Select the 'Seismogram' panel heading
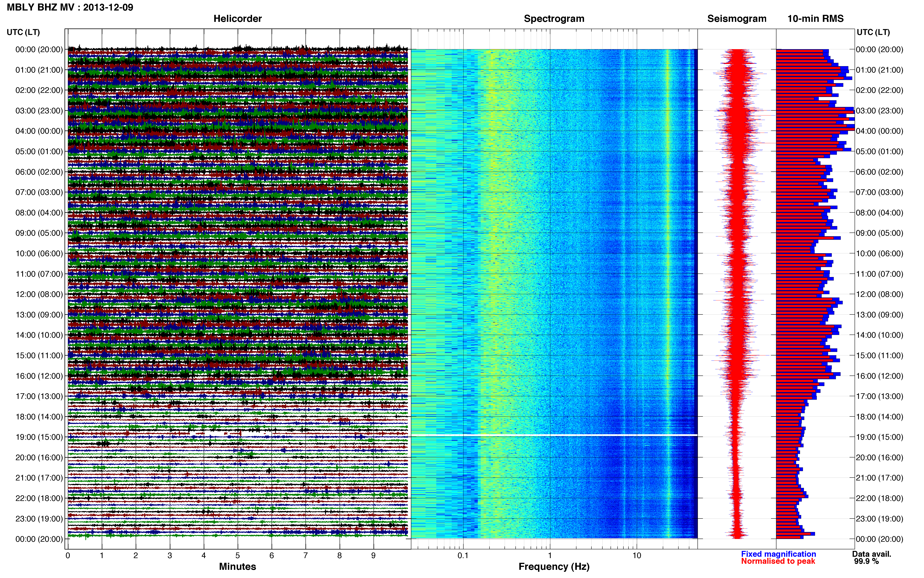 click(736, 19)
